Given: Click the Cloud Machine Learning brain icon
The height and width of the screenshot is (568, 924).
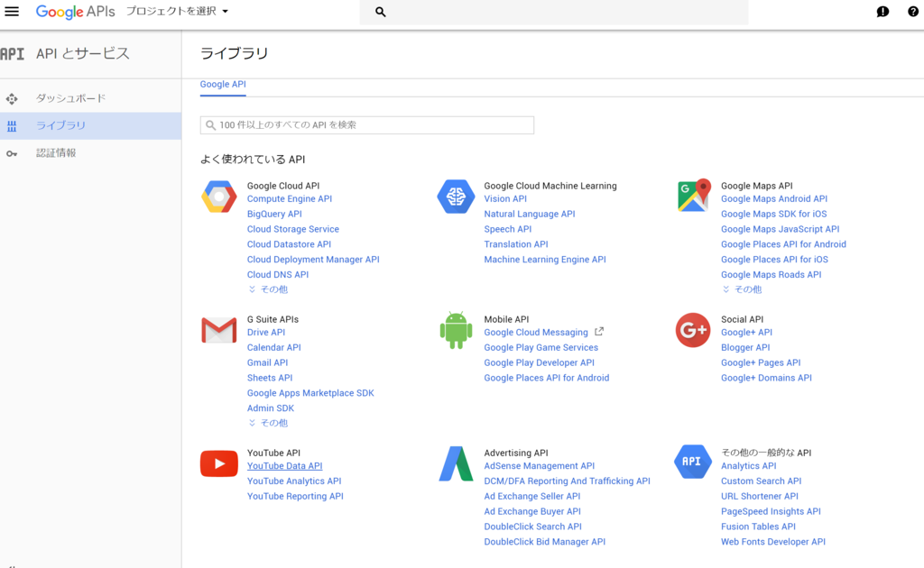Looking at the screenshot, I should click(x=456, y=197).
